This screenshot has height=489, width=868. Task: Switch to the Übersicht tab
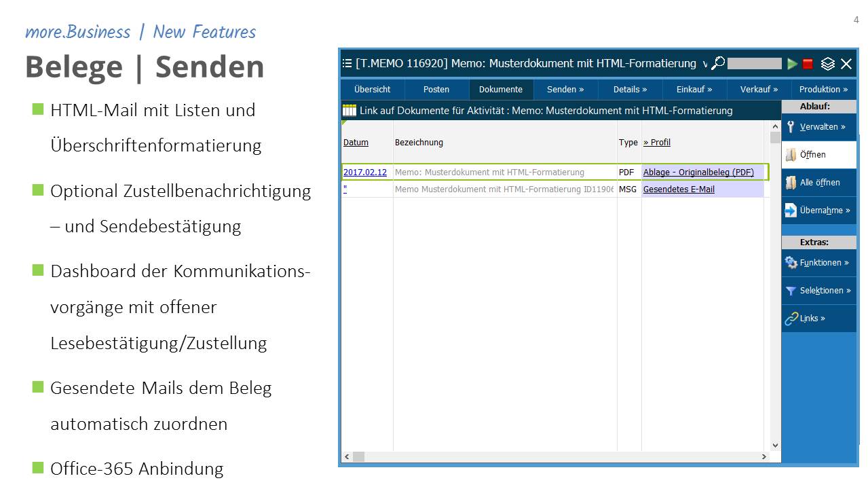click(x=373, y=89)
